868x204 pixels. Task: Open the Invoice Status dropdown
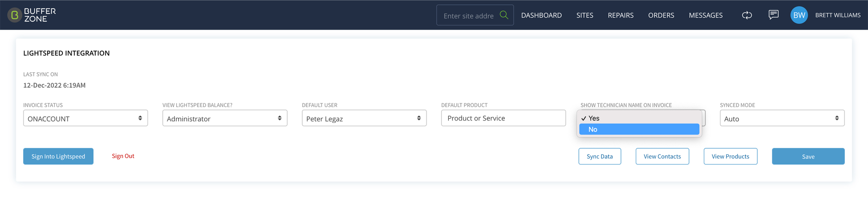pos(86,118)
